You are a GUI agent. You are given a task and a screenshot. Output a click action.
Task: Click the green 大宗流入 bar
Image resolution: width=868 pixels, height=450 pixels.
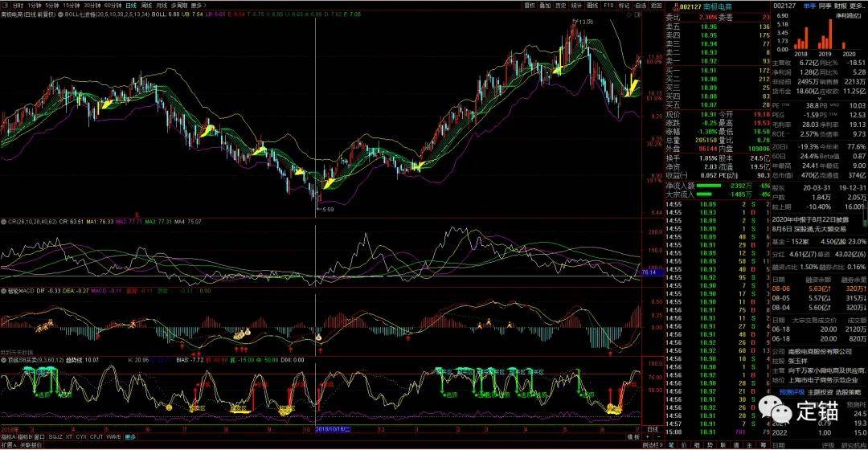tap(703, 194)
